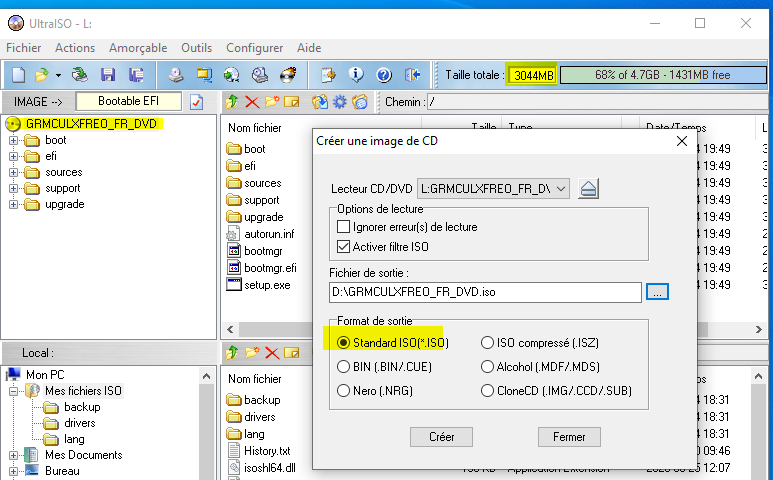The image size is (773, 480).
Task: Click the folder-with-globe icon next to gear
Action: point(360,102)
